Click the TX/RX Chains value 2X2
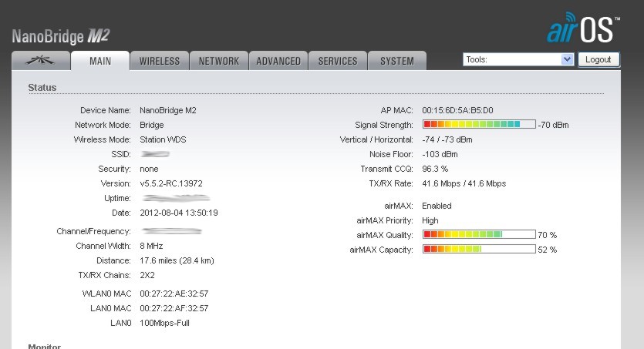Image resolution: width=644 pixels, height=349 pixels. [x=147, y=275]
